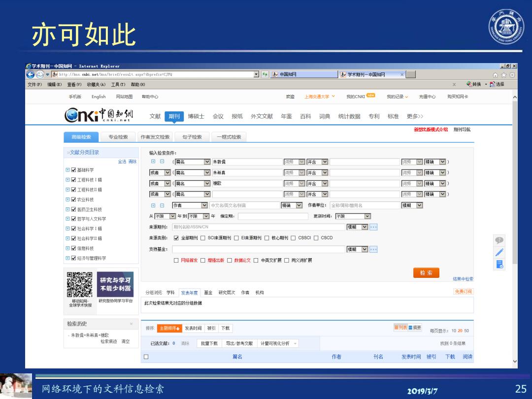Switch to the 作者发文检索 tab
Screen dimensions: 532x399
155,137
